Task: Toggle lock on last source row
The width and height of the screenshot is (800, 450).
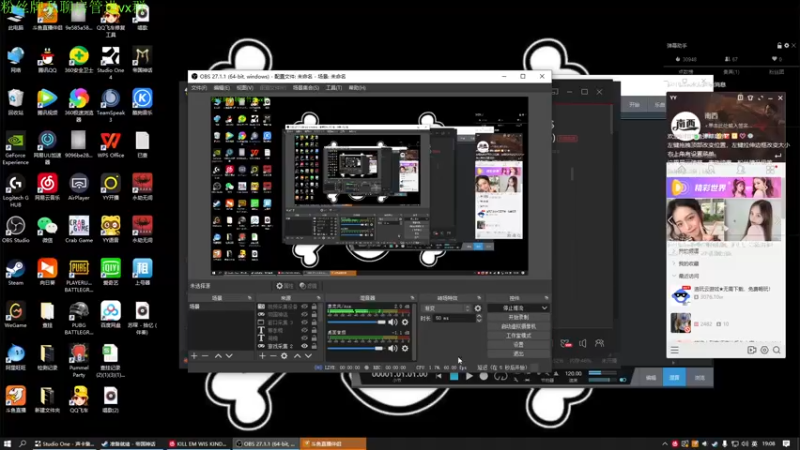Action: [314, 346]
